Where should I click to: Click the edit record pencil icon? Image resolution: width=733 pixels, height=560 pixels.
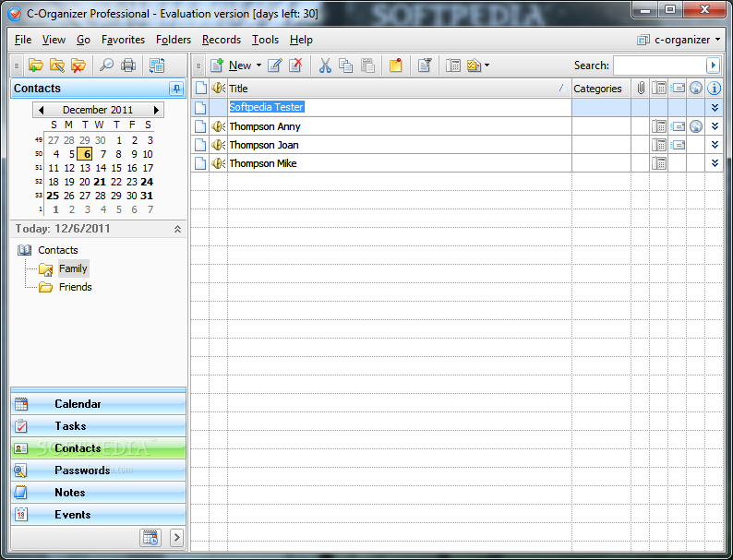click(x=275, y=66)
